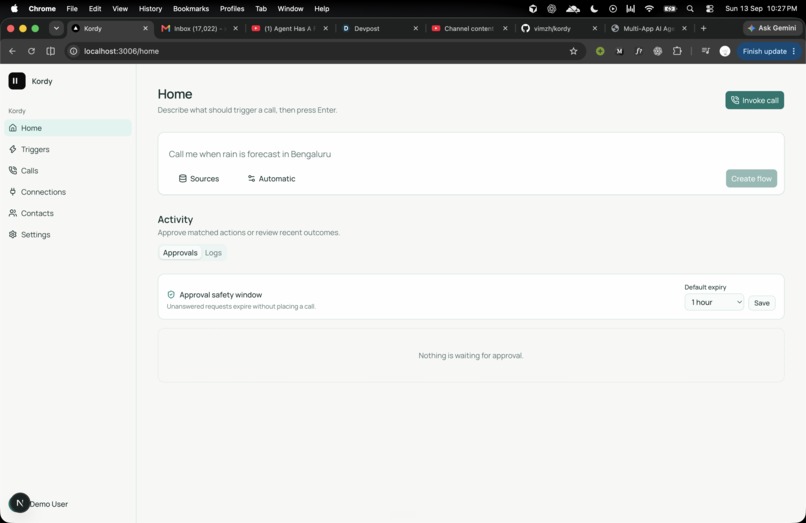Switch to the vimzh/kordy GitHub tab
Viewport: 806px width, 523px height.
559,28
